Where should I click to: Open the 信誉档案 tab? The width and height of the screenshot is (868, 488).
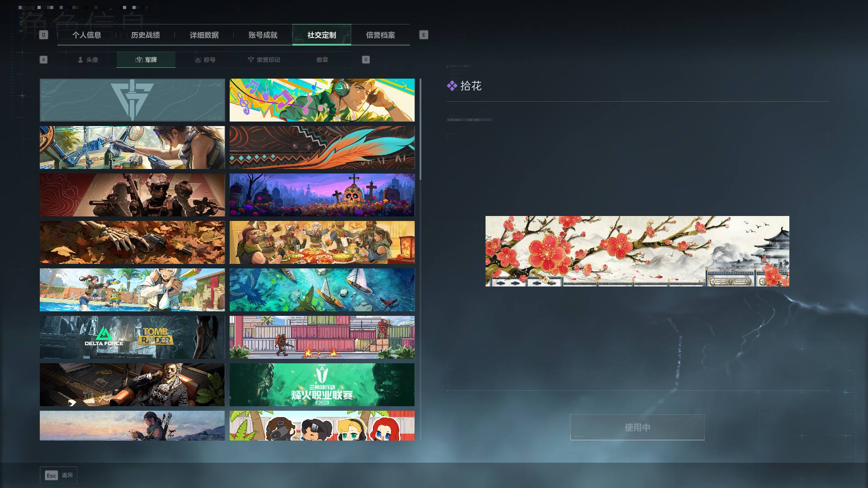click(x=381, y=35)
